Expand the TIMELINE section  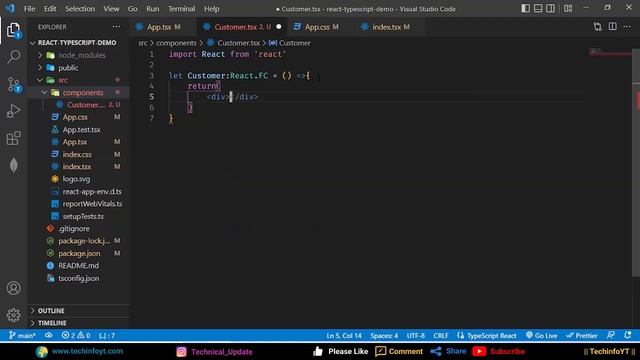pyautogui.click(x=78, y=323)
